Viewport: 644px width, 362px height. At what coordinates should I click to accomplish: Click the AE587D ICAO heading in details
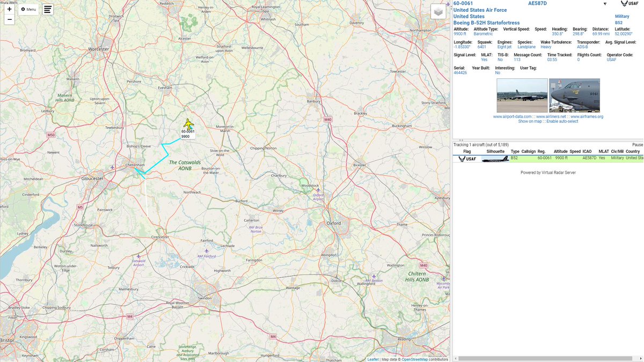[537, 3]
